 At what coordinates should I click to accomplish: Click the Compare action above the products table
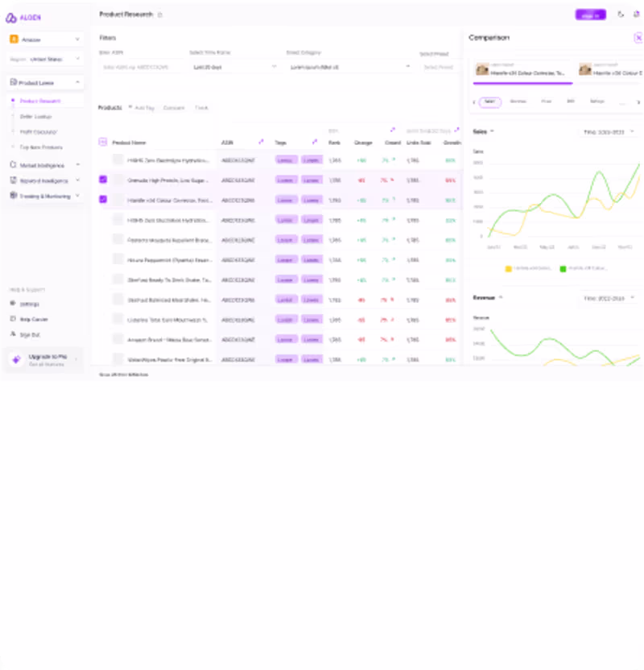pos(174,108)
